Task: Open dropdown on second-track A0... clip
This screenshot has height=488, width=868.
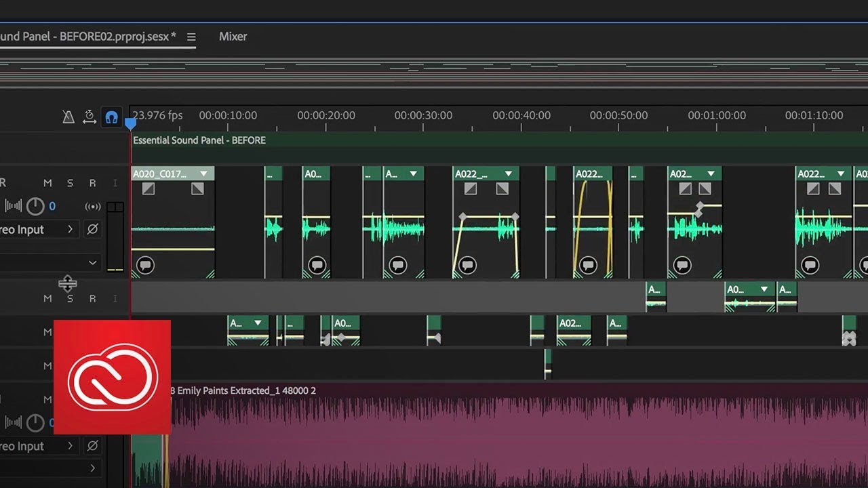Action: (764, 289)
